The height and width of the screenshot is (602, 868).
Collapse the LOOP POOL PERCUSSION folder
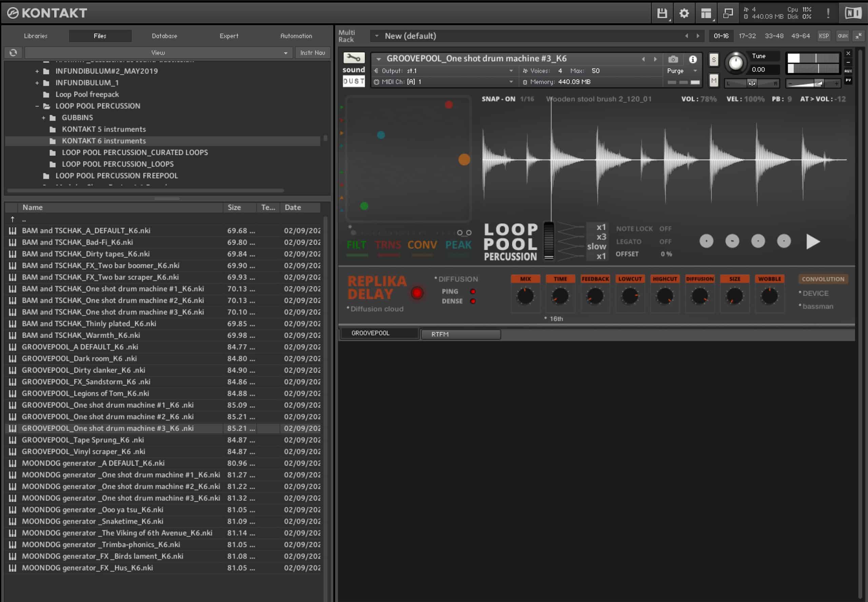37,106
